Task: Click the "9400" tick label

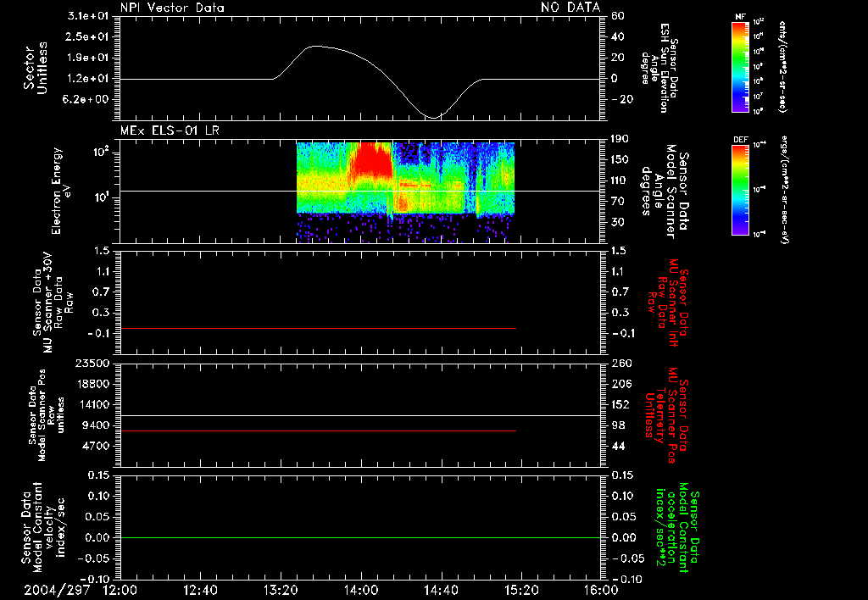Action: (x=96, y=425)
